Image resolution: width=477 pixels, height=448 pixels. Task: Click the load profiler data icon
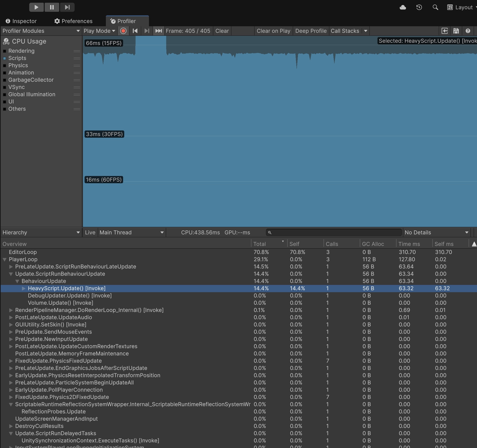coord(444,31)
